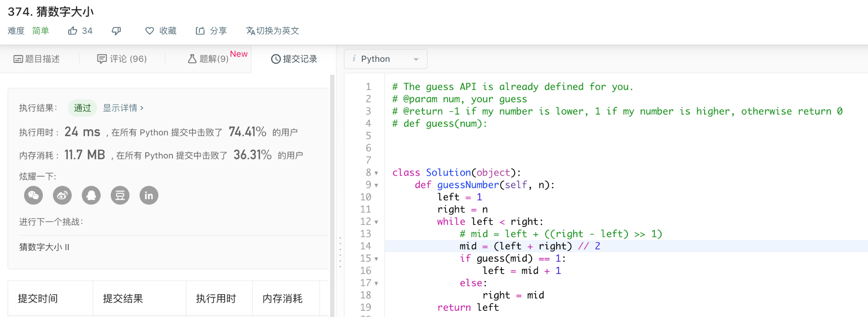This screenshot has height=317, width=868.
Task: Click the heart 收藏 favorite icon
Action: point(149,31)
